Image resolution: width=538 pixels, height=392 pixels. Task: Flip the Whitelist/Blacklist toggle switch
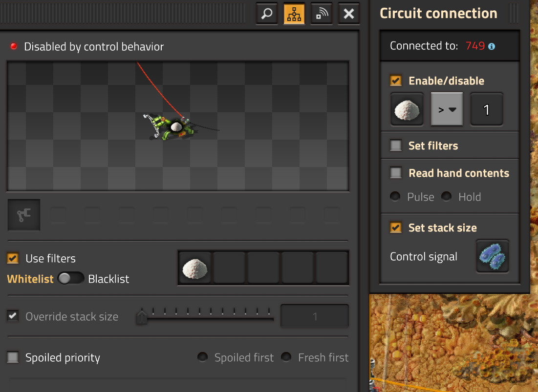71,279
